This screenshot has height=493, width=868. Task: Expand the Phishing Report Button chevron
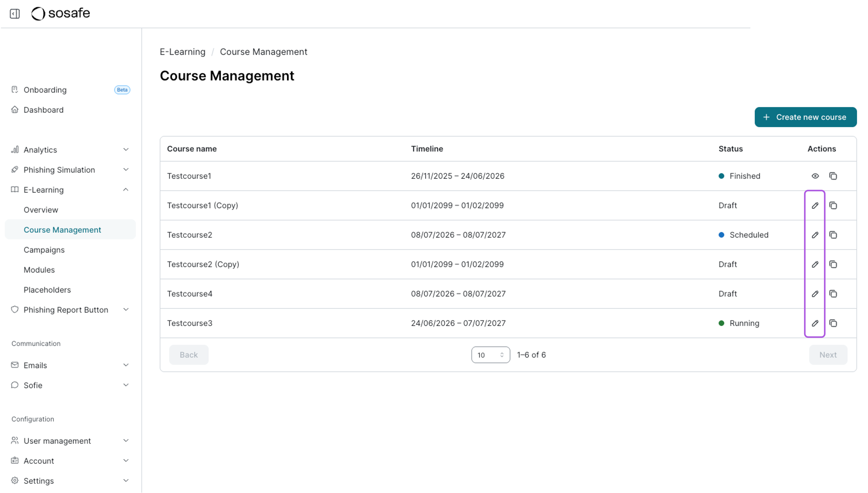coord(126,309)
